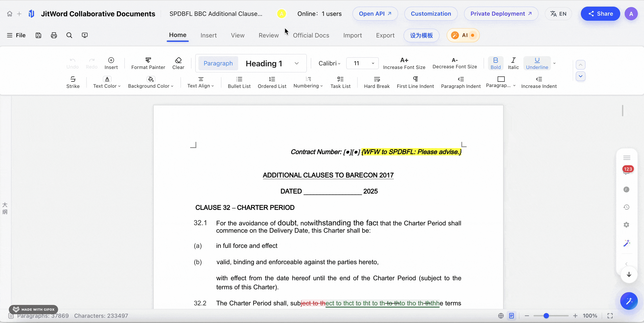Collapse ribbon with the up chevron
This screenshot has width=644, height=323.
[x=580, y=65]
